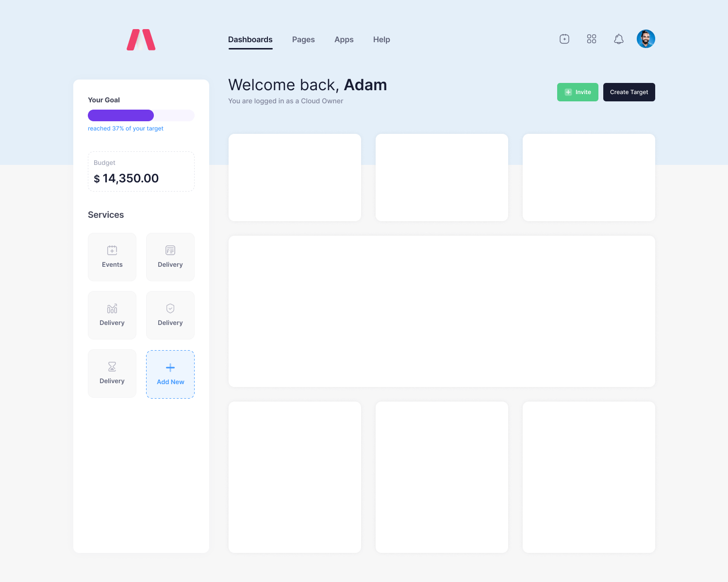This screenshot has width=728, height=582.
Task: Open the Apps menu
Action: click(x=344, y=40)
